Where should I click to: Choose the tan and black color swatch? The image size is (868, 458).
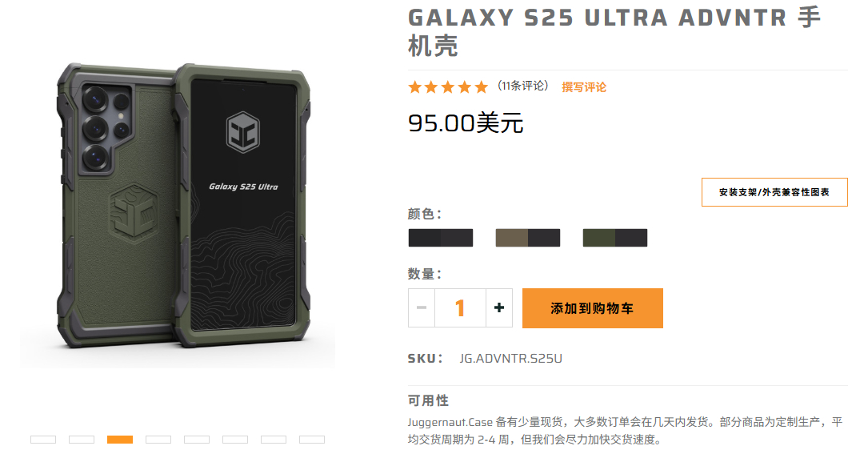527,238
